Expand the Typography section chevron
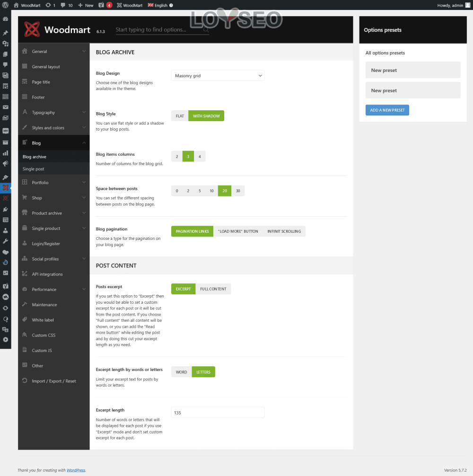This screenshot has height=476, width=473. [84, 112]
